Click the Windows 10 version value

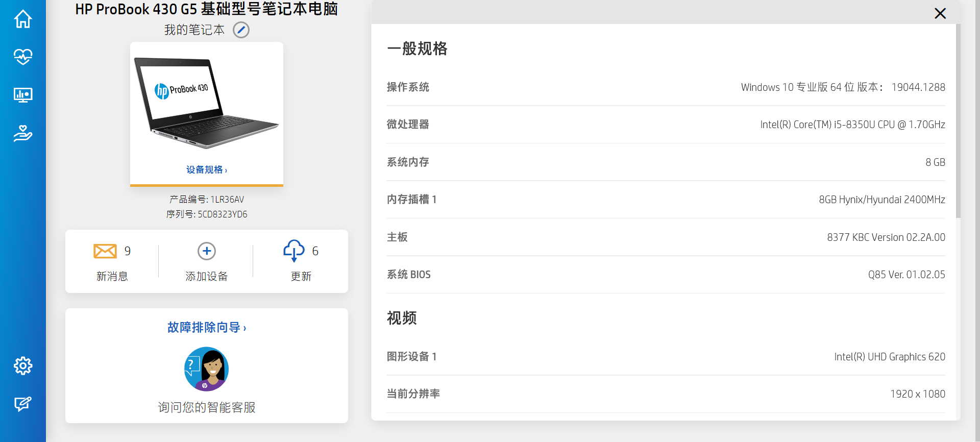[x=843, y=87]
